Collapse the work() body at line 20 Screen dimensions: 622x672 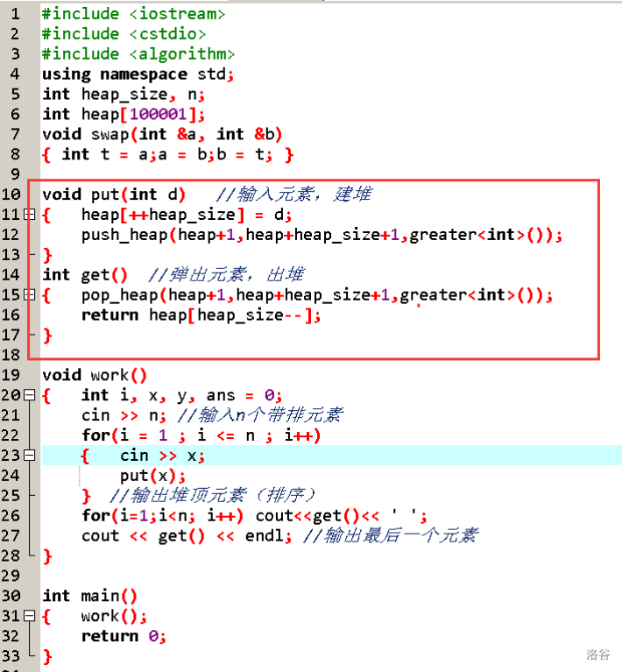29,395
